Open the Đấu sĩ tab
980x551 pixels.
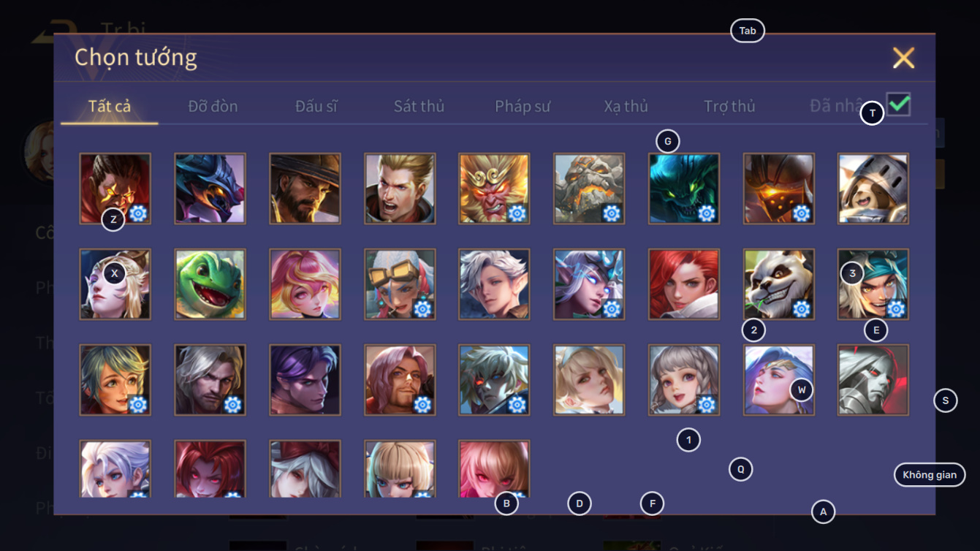click(316, 106)
